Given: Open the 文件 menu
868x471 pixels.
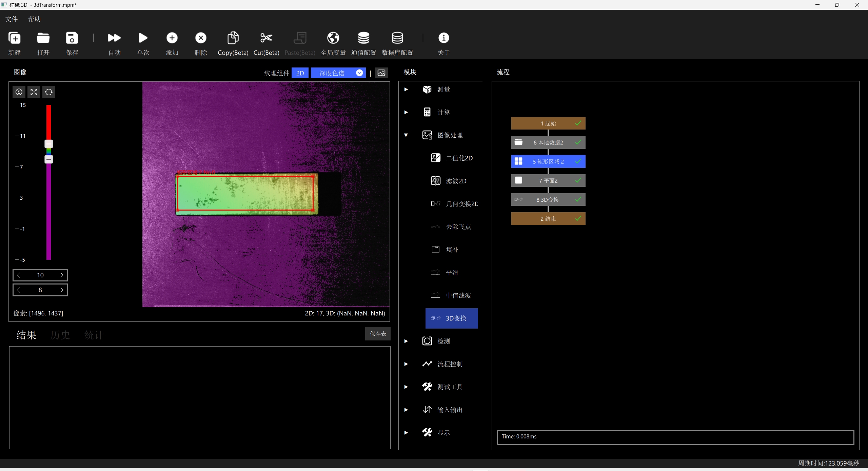Looking at the screenshot, I should (x=12, y=19).
